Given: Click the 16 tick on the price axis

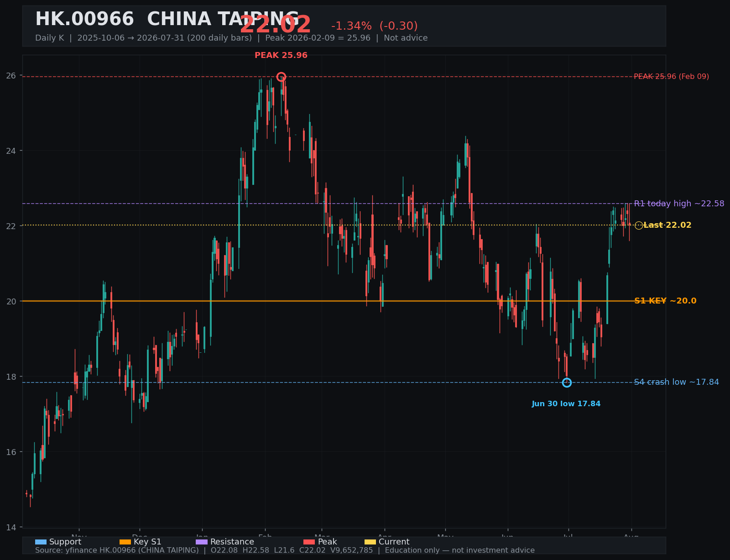Looking at the screenshot, I should coord(12,452).
